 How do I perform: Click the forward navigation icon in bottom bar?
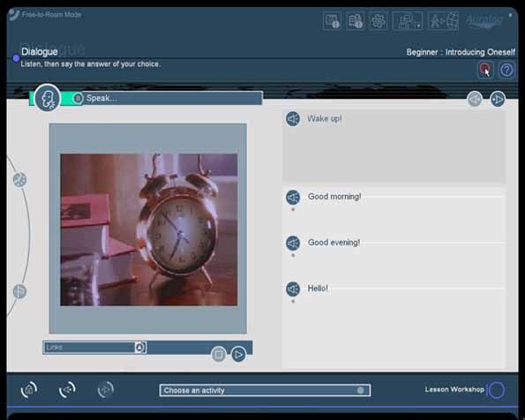click(106, 390)
